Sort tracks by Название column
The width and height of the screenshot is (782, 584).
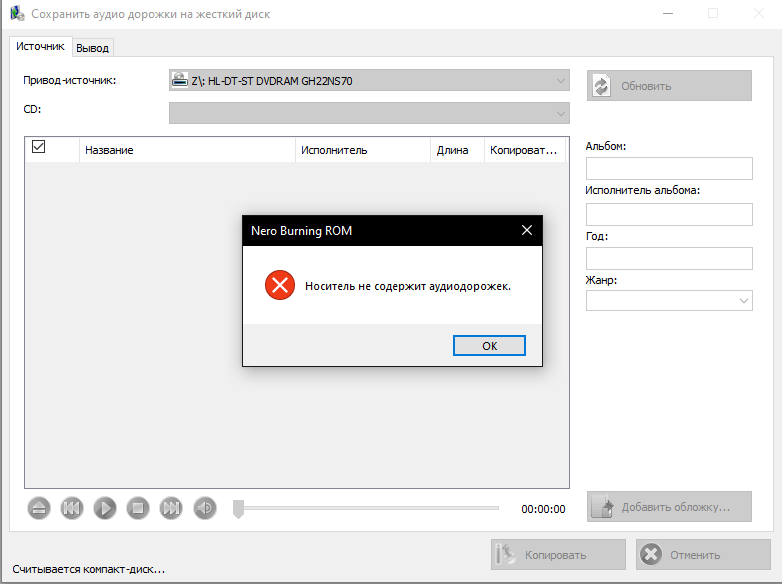pyautogui.click(x=187, y=150)
